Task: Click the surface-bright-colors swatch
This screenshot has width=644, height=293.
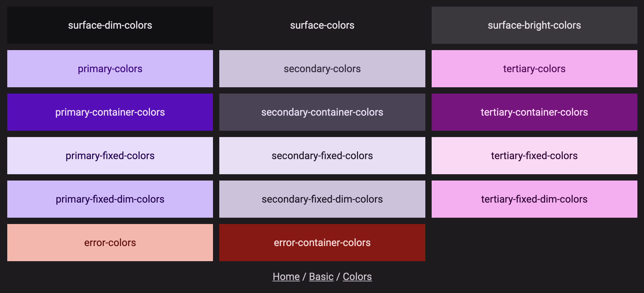Action: [x=534, y=25]
